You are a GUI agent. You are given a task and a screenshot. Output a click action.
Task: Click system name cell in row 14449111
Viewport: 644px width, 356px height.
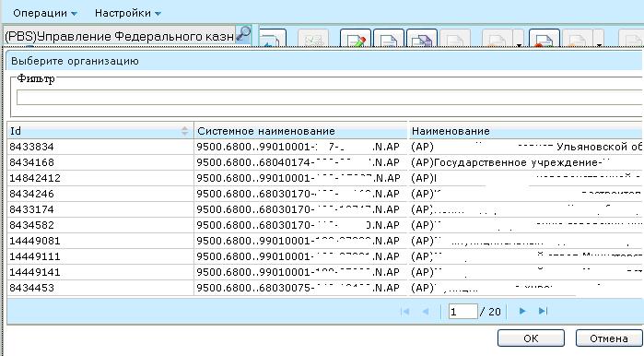click(x=300, y=256)
